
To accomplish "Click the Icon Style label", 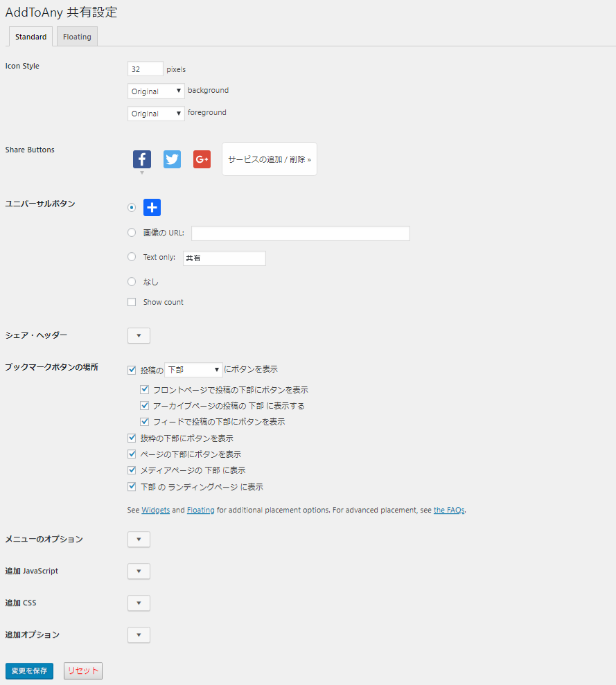I will click(22, 66).
